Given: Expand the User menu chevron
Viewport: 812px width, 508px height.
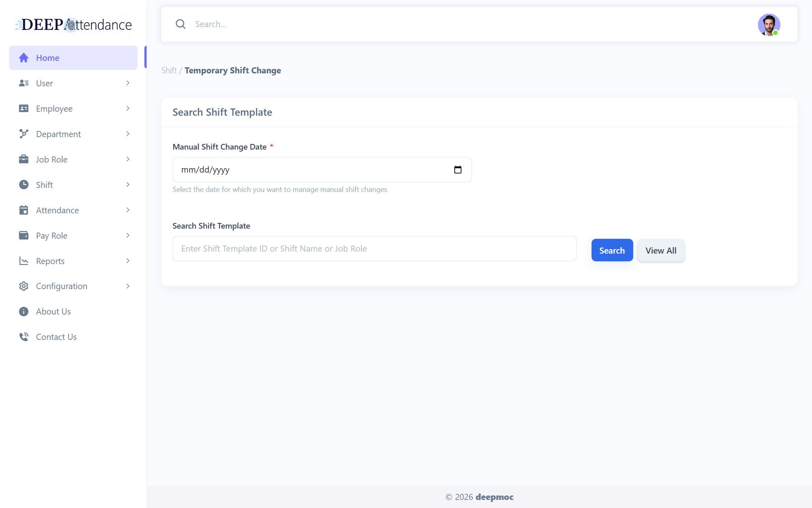Looking at the screenshot, I should pos(128,83).
